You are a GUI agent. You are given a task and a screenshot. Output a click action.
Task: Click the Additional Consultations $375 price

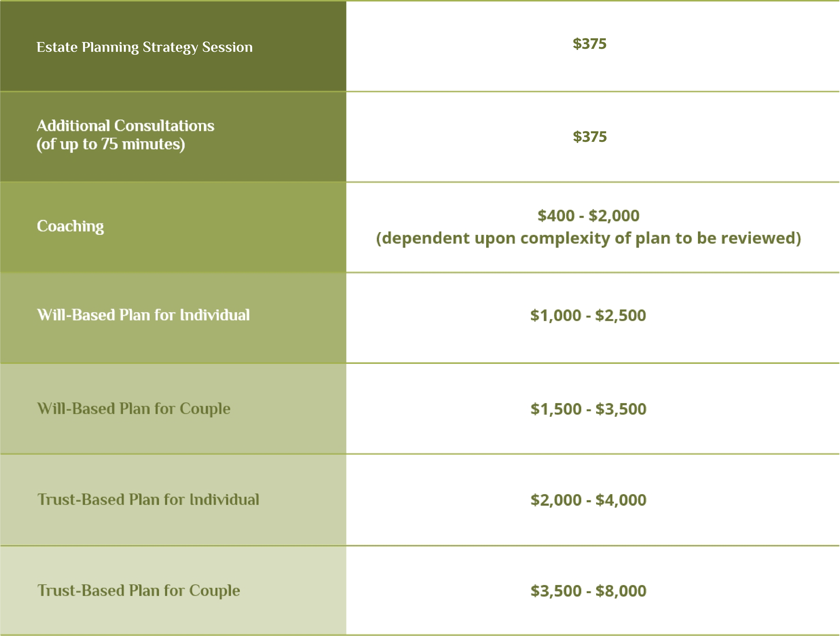pos(590,137)
